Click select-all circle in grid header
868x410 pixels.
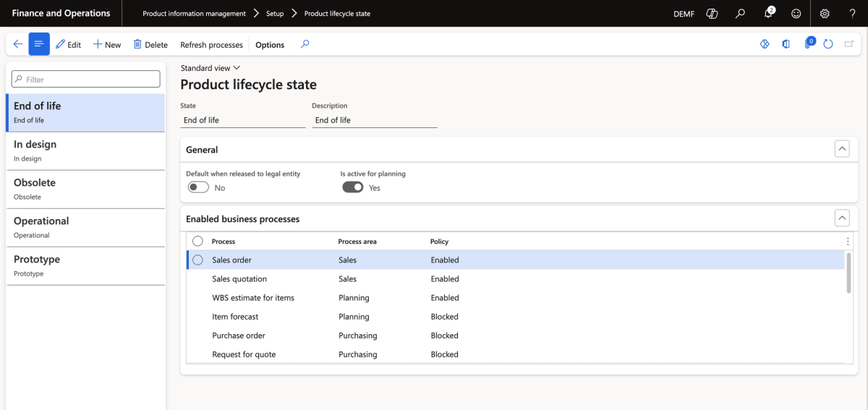tap(197, 241)
